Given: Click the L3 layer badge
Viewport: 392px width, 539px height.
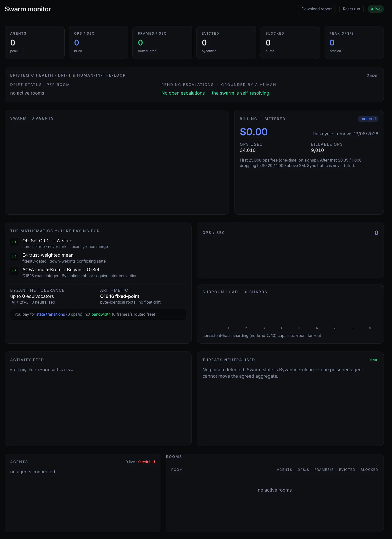Looking at the screenshot, I should click(14, 271).
